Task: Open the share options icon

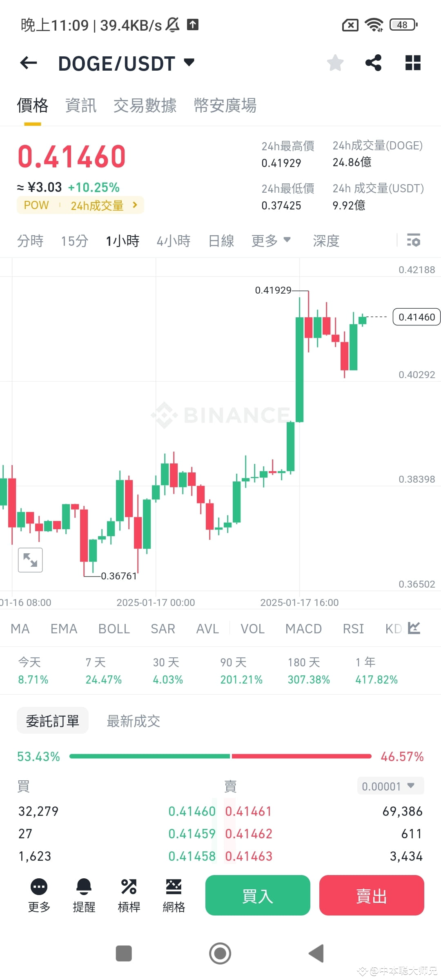Action: click(374, 62)
